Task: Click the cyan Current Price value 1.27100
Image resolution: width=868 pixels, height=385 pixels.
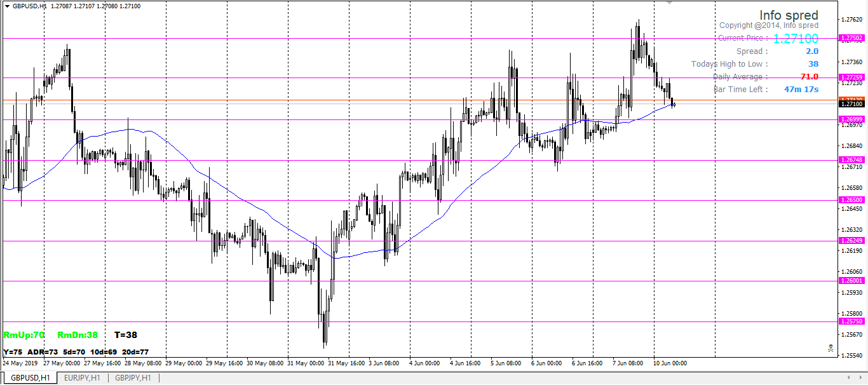Action: [x=796, y=39]
